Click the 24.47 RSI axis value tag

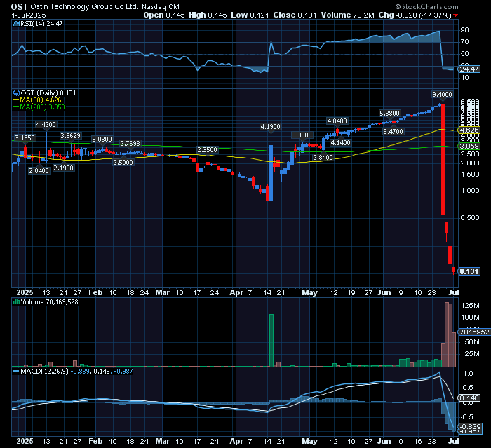coord(469,69)
